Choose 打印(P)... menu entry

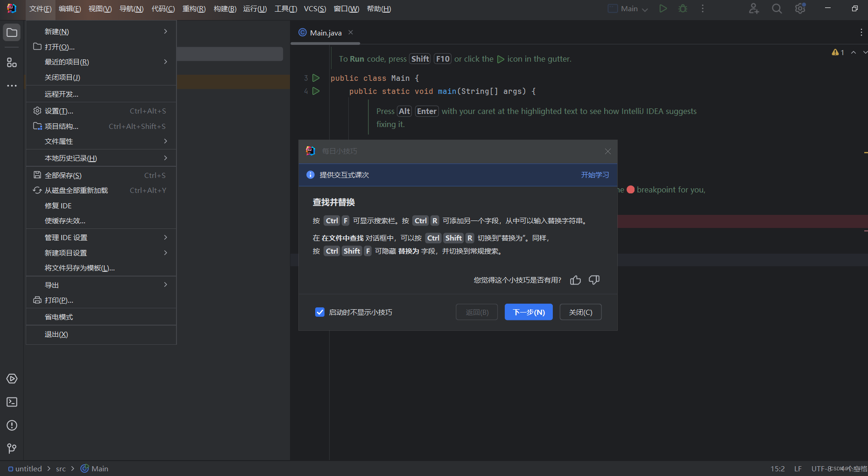pyautogui.click(x=101, y=300)
